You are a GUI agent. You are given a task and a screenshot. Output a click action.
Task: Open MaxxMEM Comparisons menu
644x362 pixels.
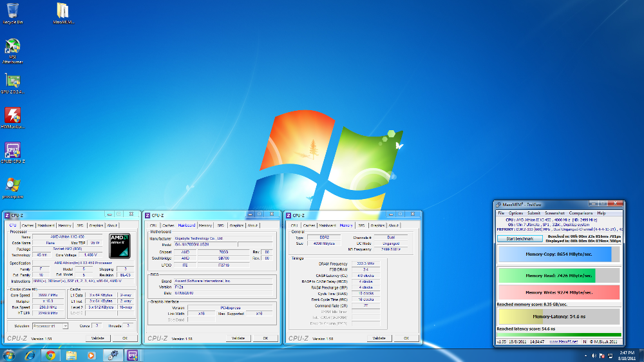coord(581,213)
